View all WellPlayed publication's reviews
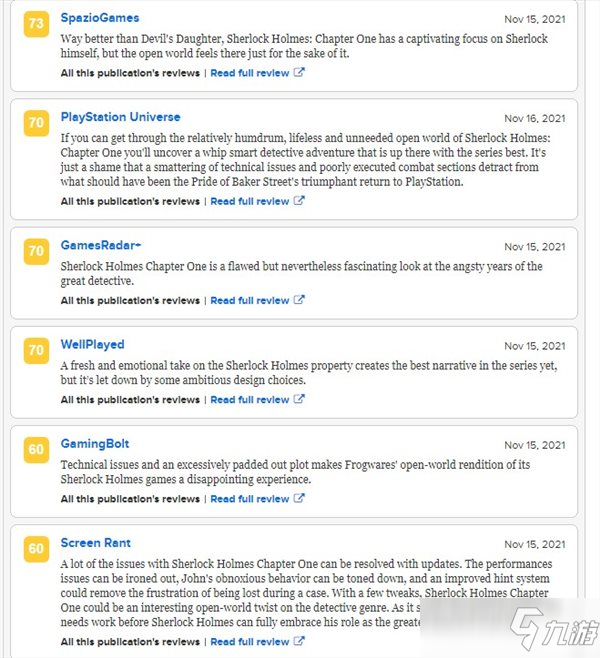The width and height of the screenshot is (600, 658). 130,400
